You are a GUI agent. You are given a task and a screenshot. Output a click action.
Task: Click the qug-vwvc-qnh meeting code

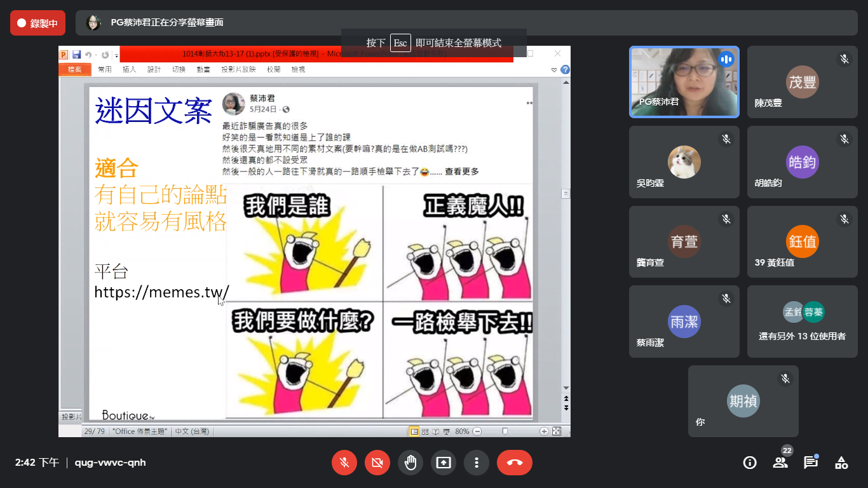[110, 463]
